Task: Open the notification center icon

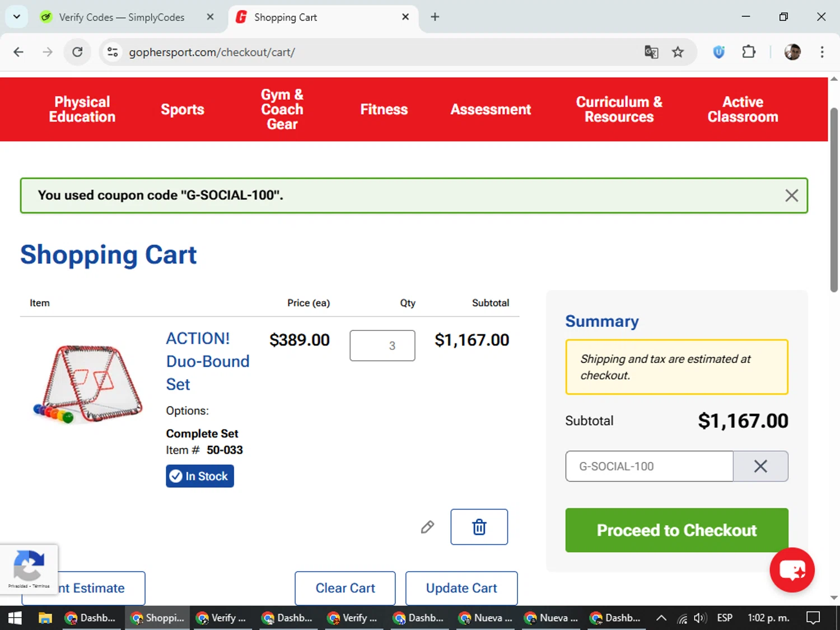Action: pyautogui.click(x=813, y=618)
